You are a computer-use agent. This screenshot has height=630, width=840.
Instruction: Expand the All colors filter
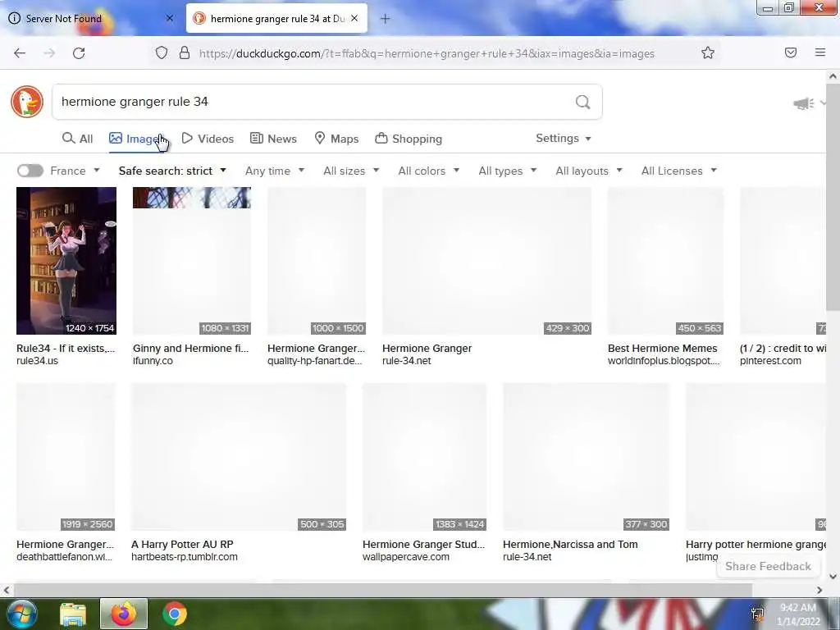click(428, 171)
